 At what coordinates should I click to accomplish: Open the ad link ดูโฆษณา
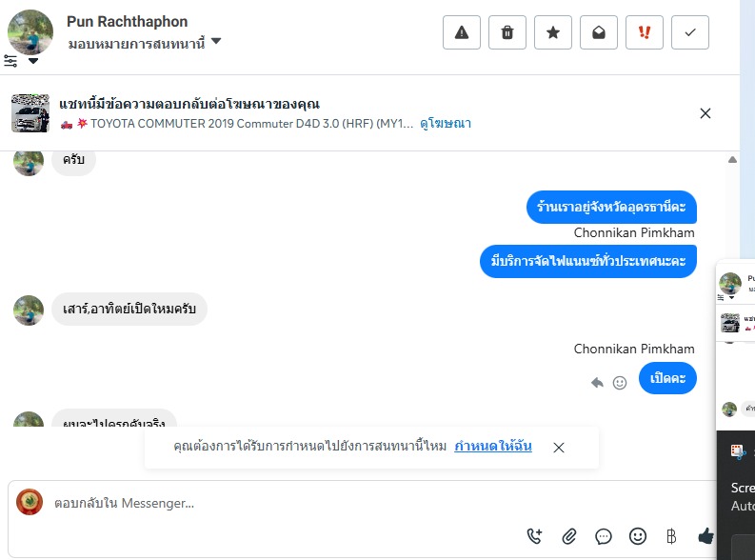click(x=446, y=124)
